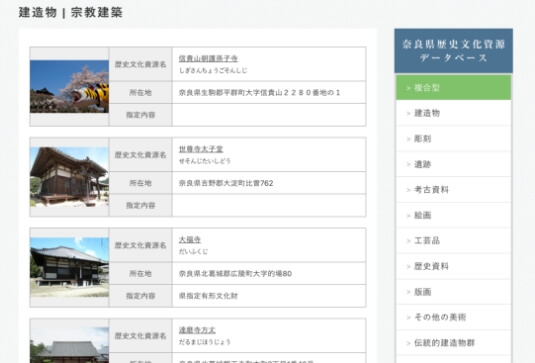The height and width of the screenshot is (363, 535).
Task: Click the address 奈良県吉野郡大淀町比曽762
Action: point(226,183)
